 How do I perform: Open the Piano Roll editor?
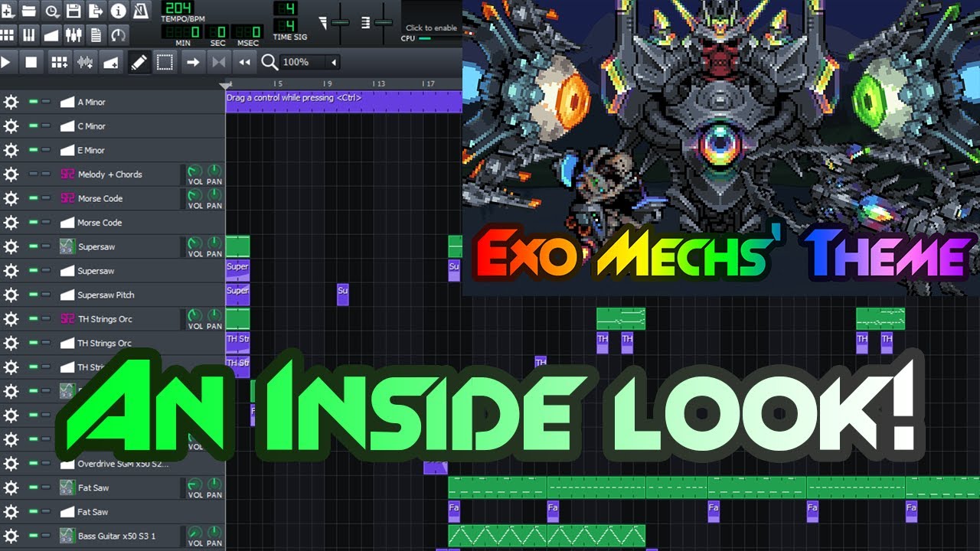[29, 34]
